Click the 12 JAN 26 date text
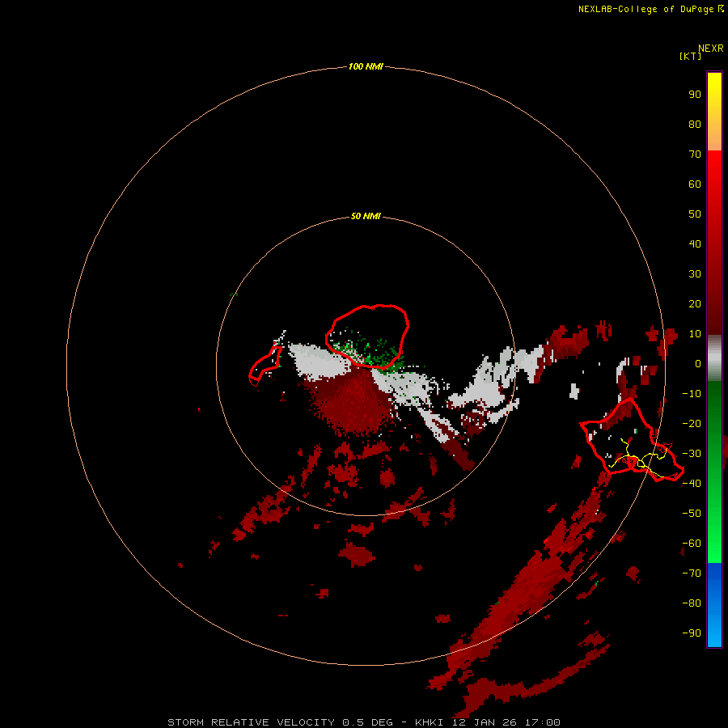This screenshot has width=728, height=728. tap(485, 722)
